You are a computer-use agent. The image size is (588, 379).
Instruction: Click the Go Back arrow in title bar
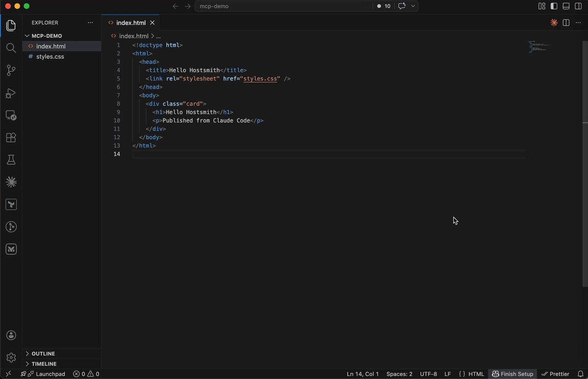175,6
